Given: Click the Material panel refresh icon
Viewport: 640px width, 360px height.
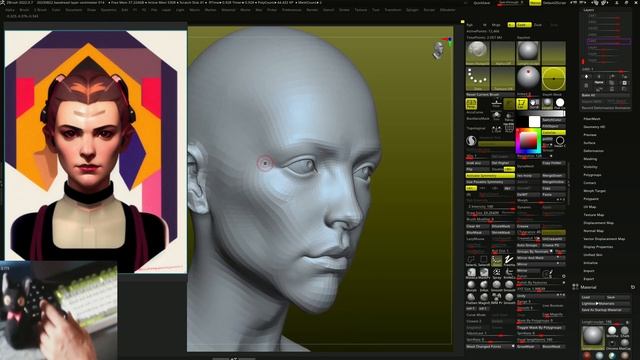Looking at the screenshot, I should click(633, 287).
